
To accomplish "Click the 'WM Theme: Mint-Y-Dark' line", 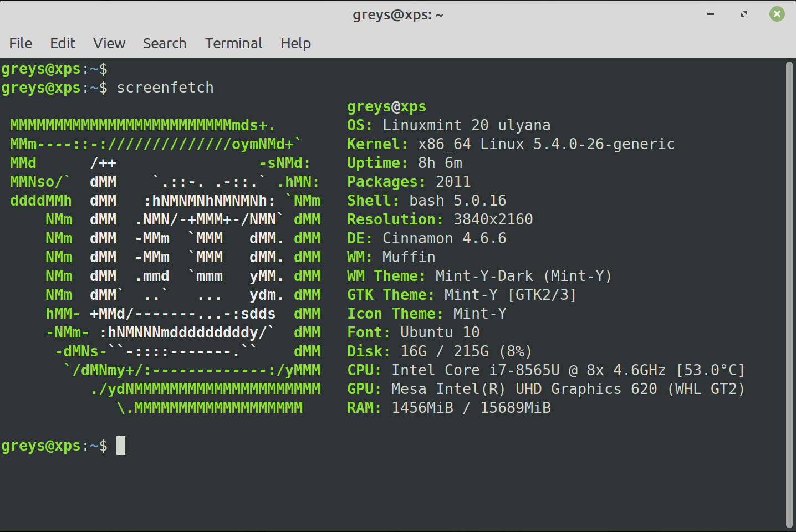I will coord(479,276).
